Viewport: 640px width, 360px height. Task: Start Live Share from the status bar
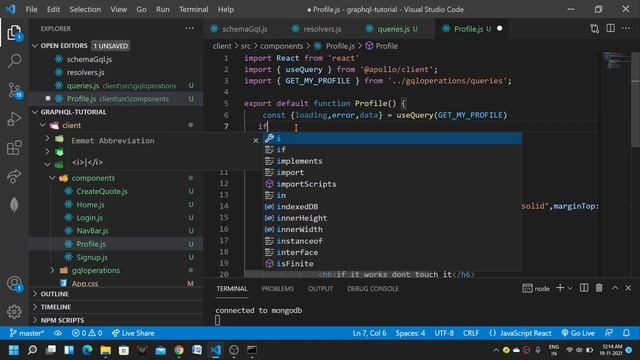coord(133,333)
